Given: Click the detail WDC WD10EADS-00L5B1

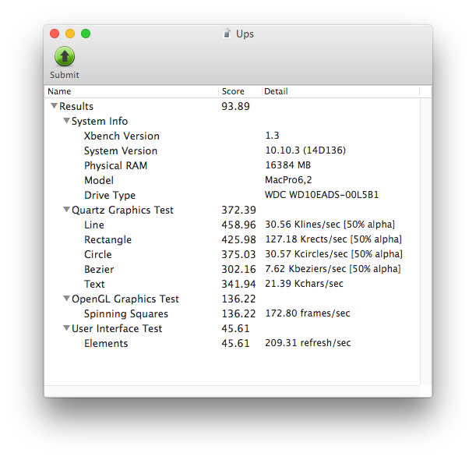Looking at the screenshot, I should click(322, 194).
